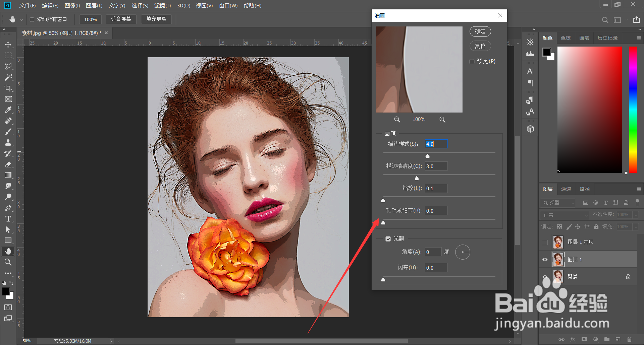Select the Dodge tool
Image resolution: width=644 pixels, height=345 pixels.
8,197
